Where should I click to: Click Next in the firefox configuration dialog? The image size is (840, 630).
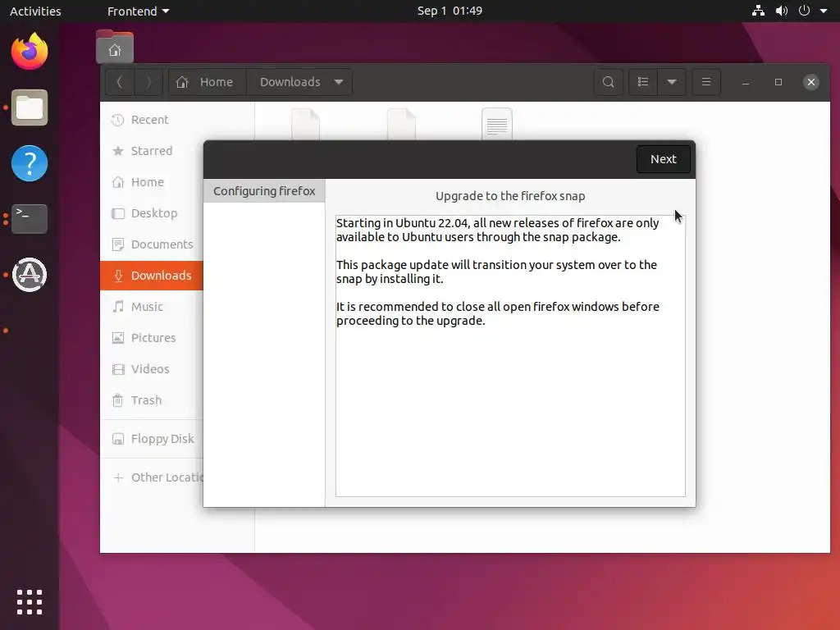(663, 159)
